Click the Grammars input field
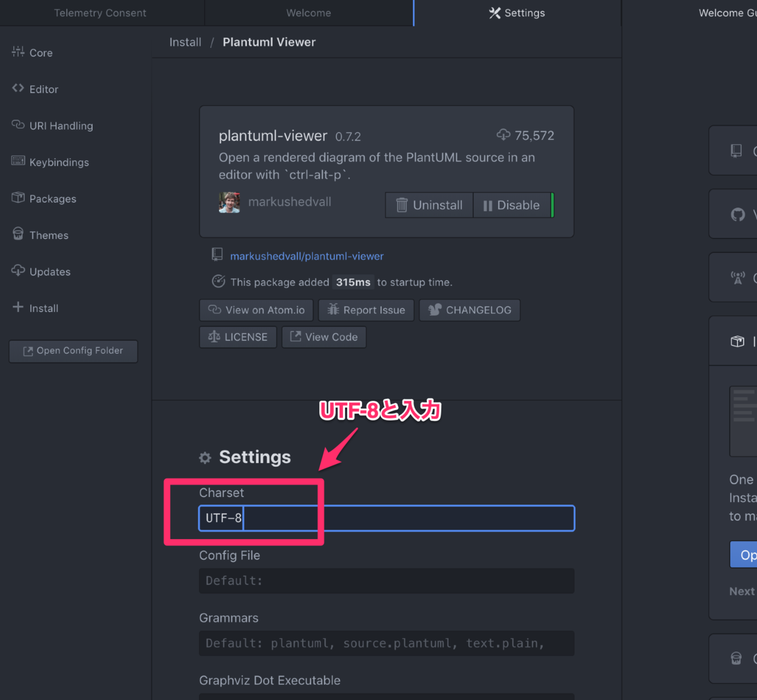 [387, 643]
